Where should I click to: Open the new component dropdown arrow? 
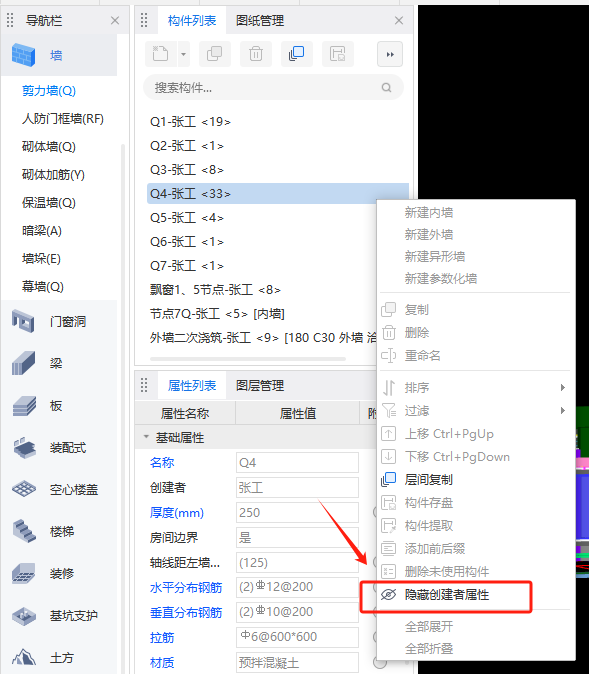coord(184,54)
